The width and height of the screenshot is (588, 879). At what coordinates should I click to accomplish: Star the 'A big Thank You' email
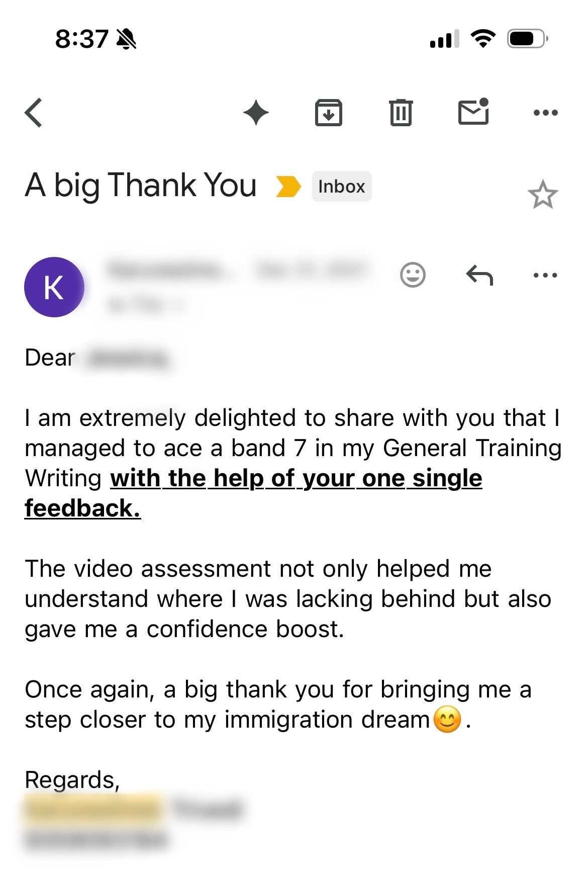(x=543, y=195)
